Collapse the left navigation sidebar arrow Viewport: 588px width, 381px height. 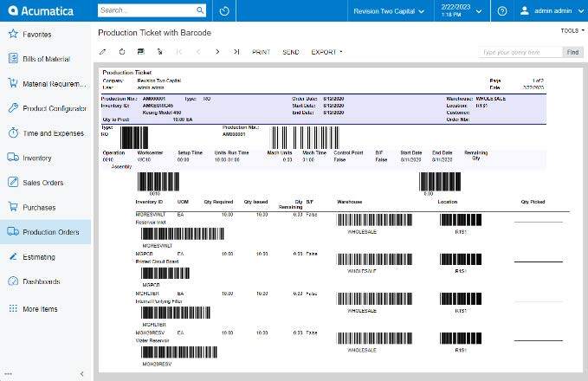(x=81, y=373)
